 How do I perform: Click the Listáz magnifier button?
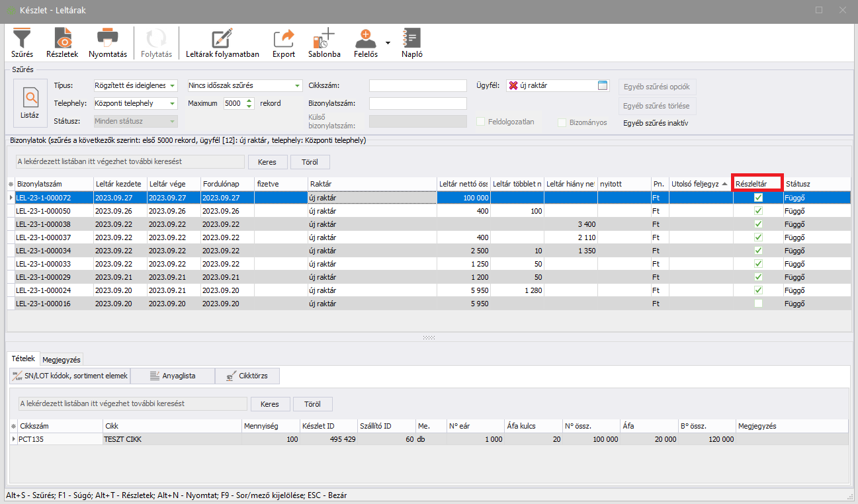click(30, 103)
